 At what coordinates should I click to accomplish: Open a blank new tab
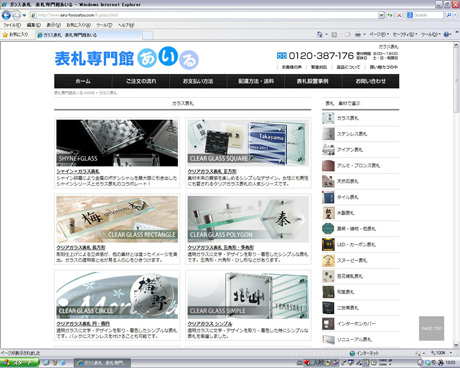click(x=148, y=35)
